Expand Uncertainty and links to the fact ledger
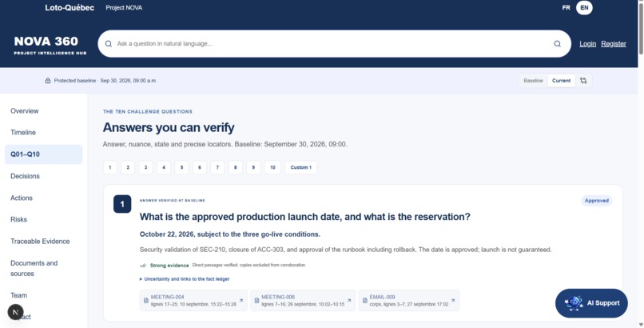Viewport: 644px width, 328px height. click(185, 278)
